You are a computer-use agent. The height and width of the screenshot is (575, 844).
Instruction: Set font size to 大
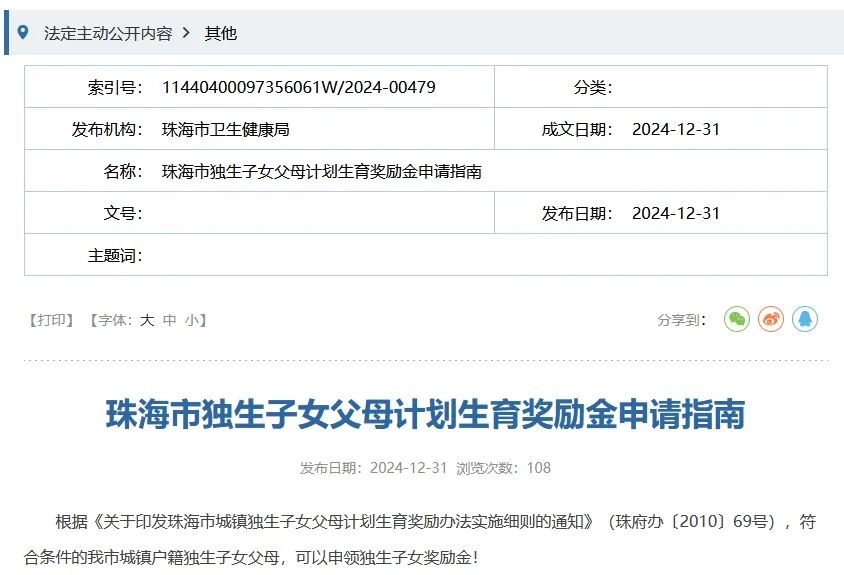point(147,320)
